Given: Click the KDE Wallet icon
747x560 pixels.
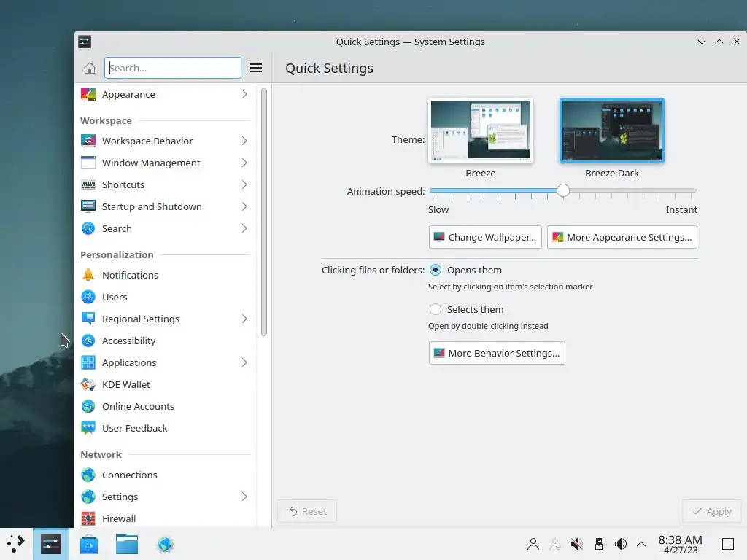Looking at the screenshot, I should 88,385.
